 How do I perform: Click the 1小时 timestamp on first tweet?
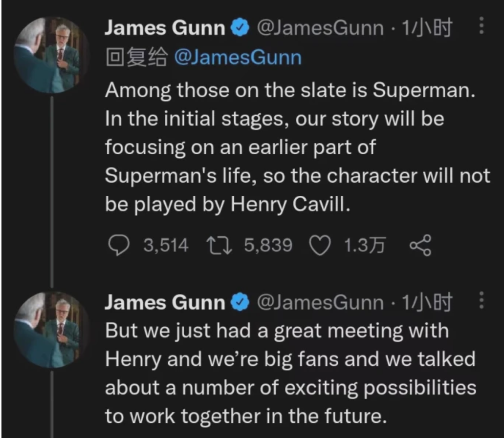click(x=426, y=29)
